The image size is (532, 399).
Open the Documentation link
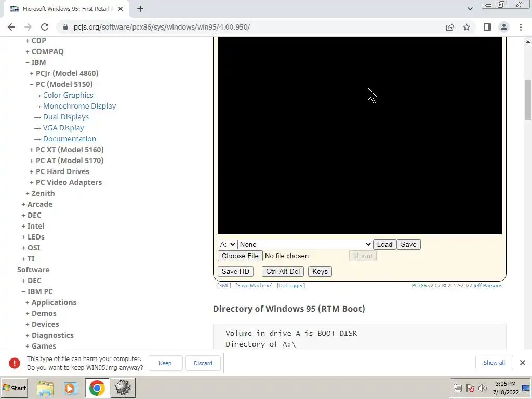pyautogui.click(x=70, y=139)
